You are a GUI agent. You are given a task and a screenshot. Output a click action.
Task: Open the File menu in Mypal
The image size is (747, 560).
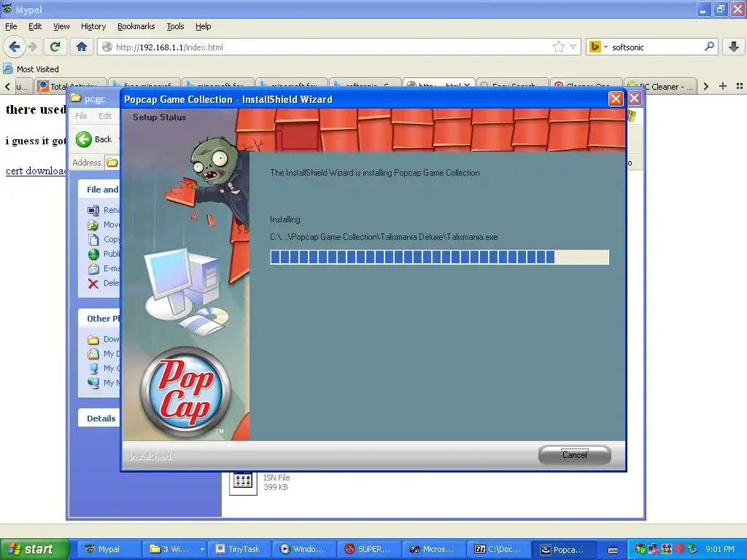click(x=11, y=26)
